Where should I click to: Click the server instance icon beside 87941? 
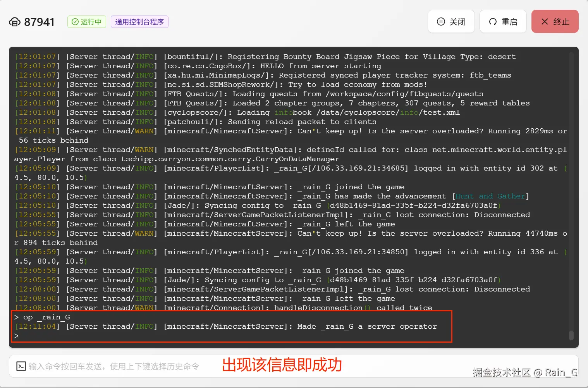click(x=15, y=22)
